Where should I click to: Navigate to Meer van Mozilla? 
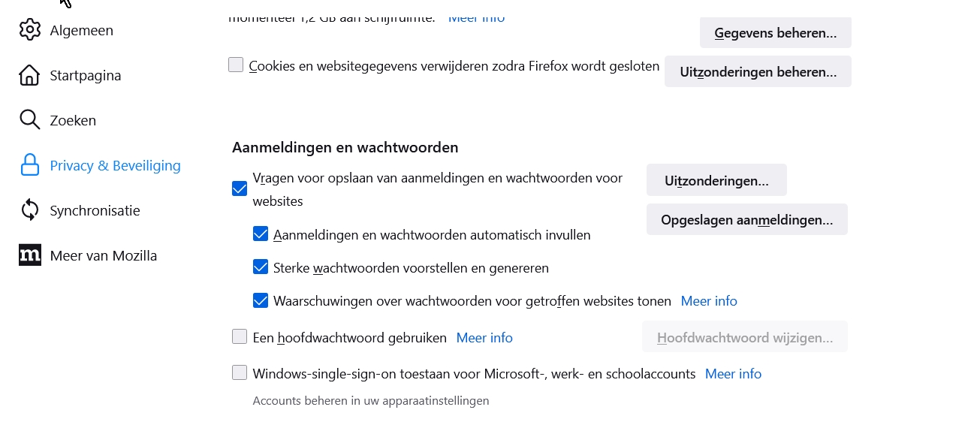tap(103, 255)
